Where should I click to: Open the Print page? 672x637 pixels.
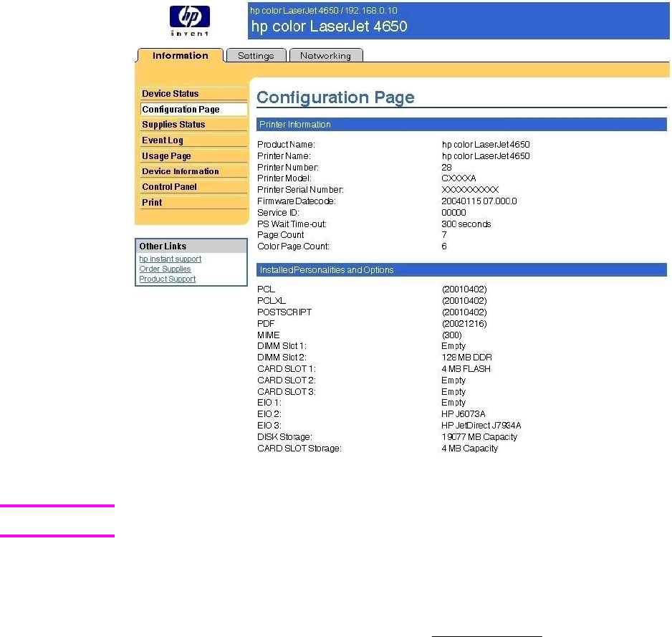pos(193,202)
